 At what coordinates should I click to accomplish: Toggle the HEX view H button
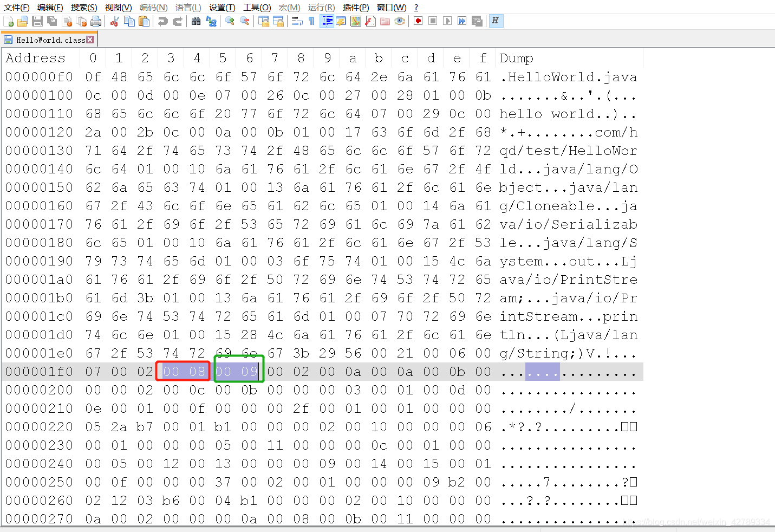[x=495, y=21]
